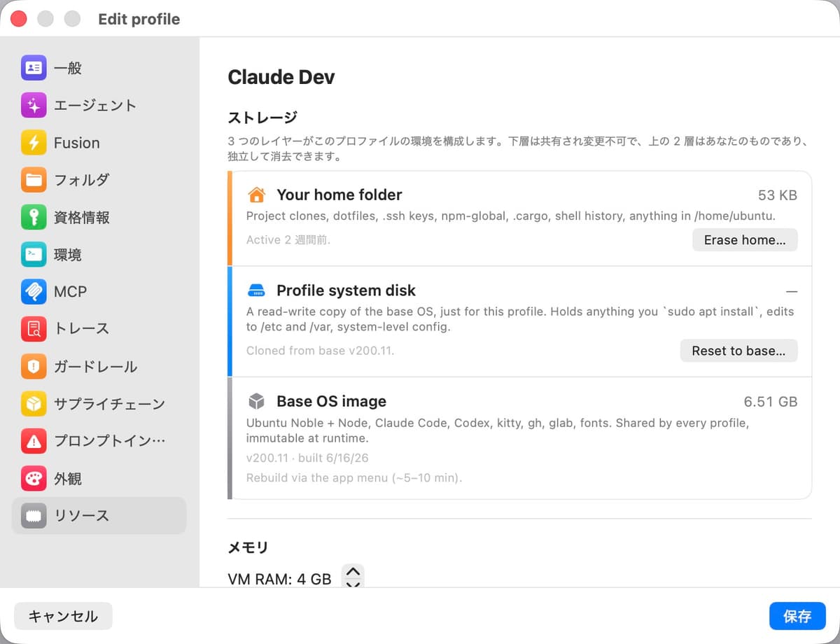840x644 pixels.
Task: Click Rebuild via the app menu text
Action: pos(354,479)
